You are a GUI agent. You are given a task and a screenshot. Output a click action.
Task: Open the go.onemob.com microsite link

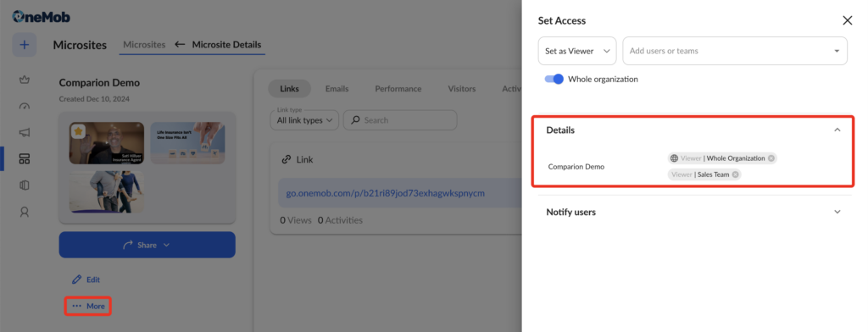click(386, 193)
